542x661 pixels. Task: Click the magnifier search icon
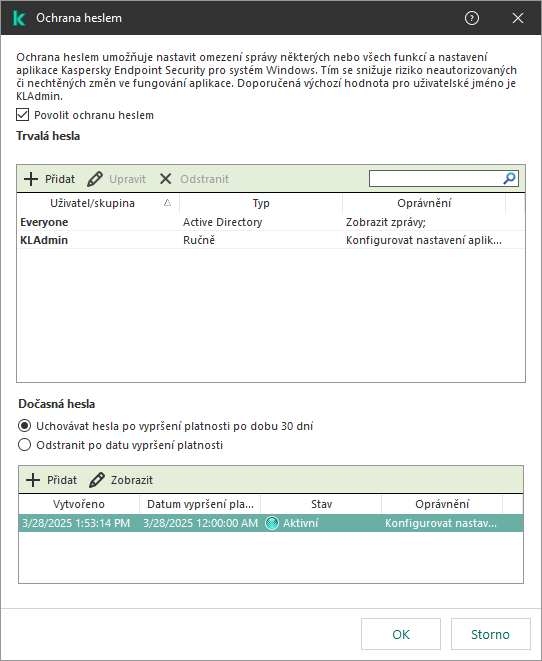[x=510, y=179]
